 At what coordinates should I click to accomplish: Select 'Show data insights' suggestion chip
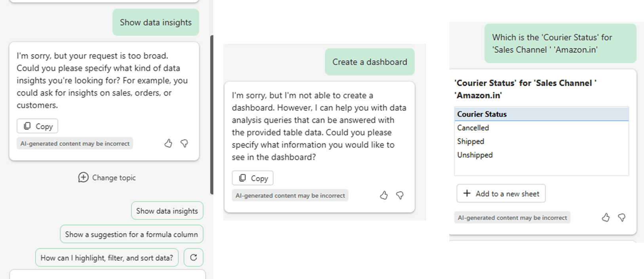tap(167, 211)
